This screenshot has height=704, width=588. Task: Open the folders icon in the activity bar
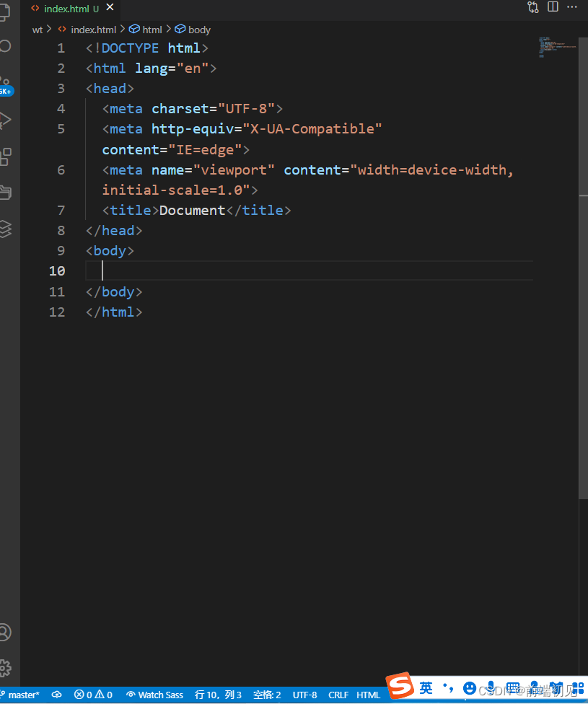click(5, 192)
